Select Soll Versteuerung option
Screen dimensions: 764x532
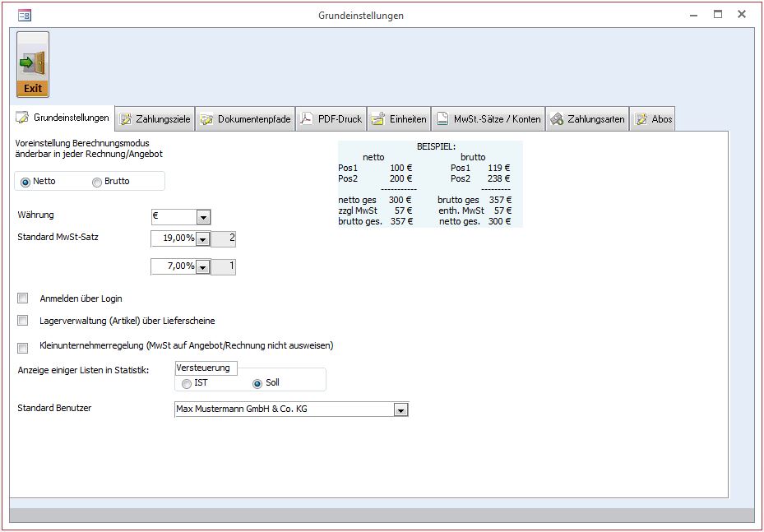coord(257,384)
